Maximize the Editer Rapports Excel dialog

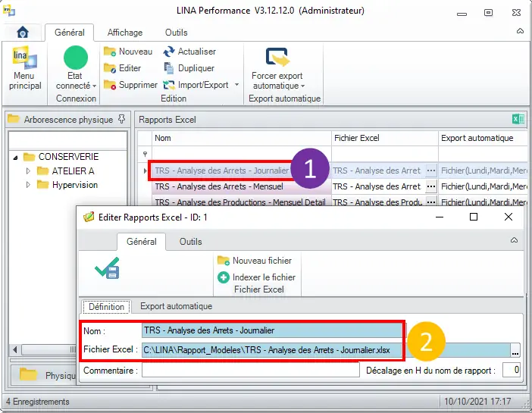click(x=474, y=217)
